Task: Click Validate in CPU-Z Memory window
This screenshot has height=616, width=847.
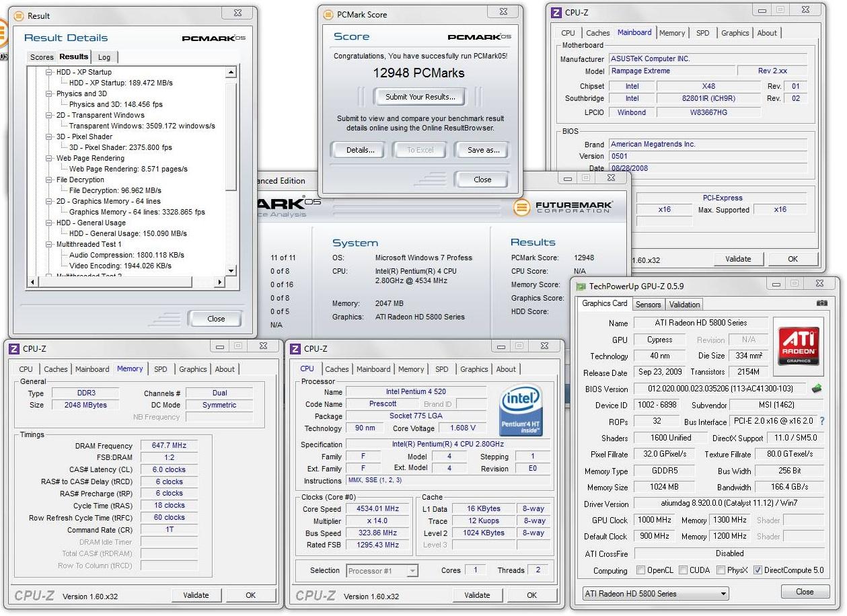Action: click(195, 595)
